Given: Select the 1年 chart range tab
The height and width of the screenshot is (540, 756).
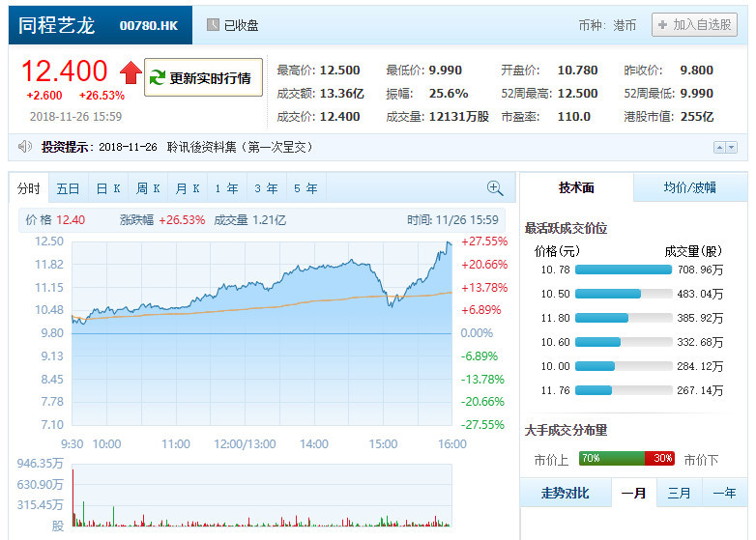Looking at the screenshot, I should 227,188.
